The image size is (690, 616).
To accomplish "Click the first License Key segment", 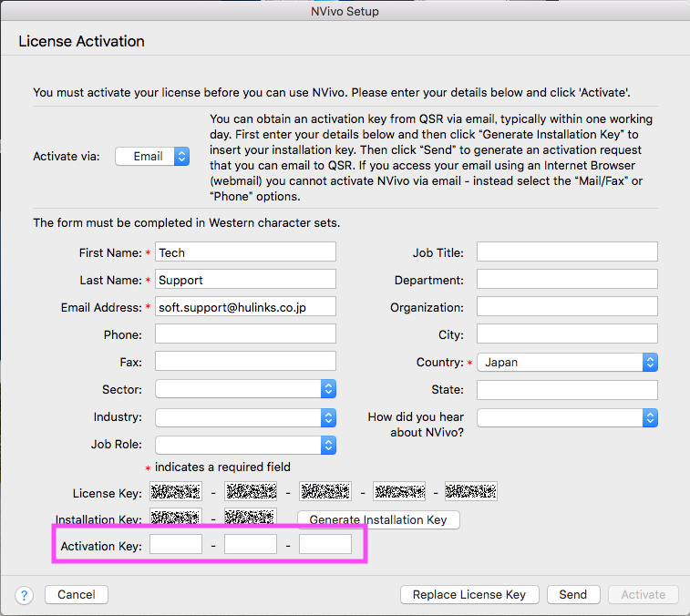I will point(176,491).
